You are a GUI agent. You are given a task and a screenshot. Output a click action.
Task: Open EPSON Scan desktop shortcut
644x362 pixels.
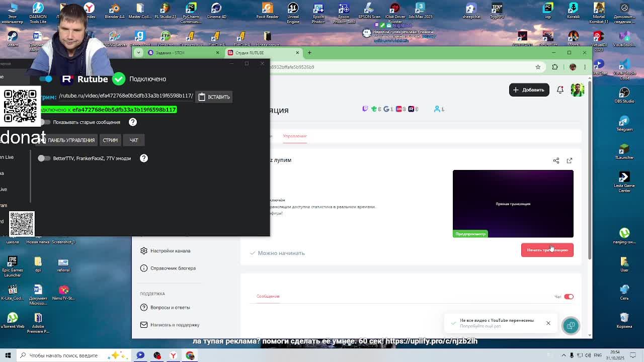point(369,11)
